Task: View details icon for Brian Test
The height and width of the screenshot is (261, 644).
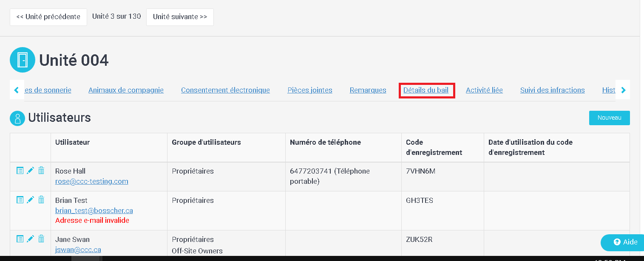Action: coord(20,200)
